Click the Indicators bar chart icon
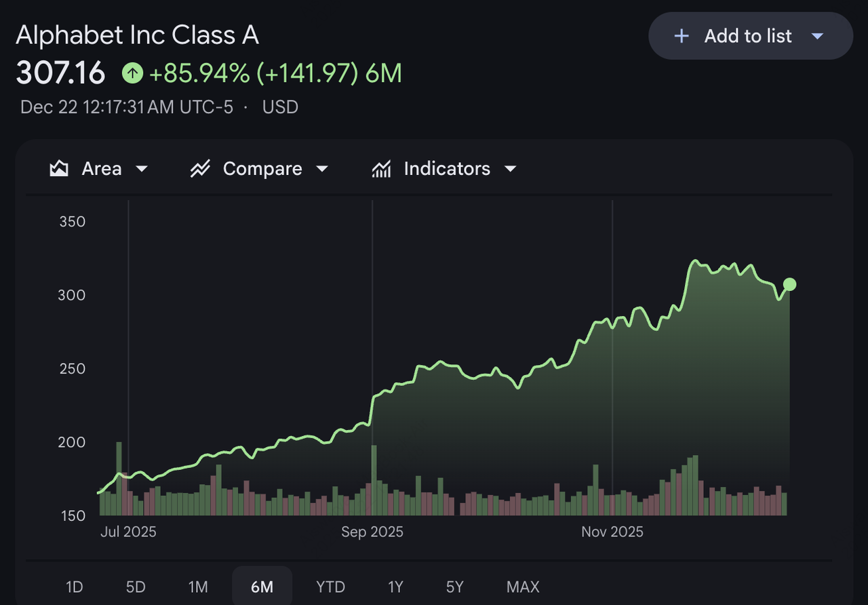 [381, 168]
